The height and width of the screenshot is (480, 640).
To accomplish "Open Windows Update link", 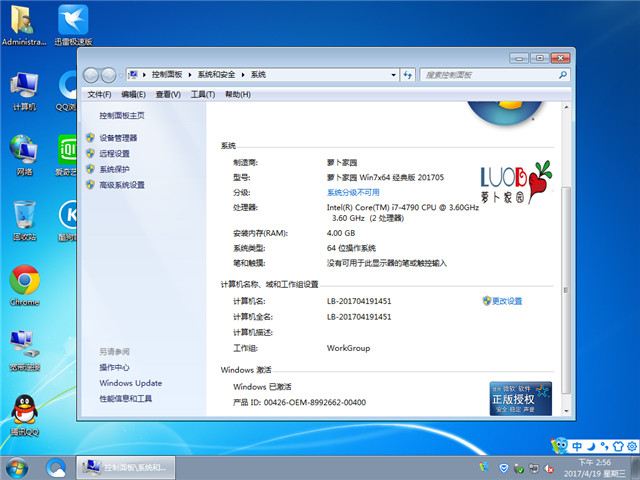I will coord(131,383).
